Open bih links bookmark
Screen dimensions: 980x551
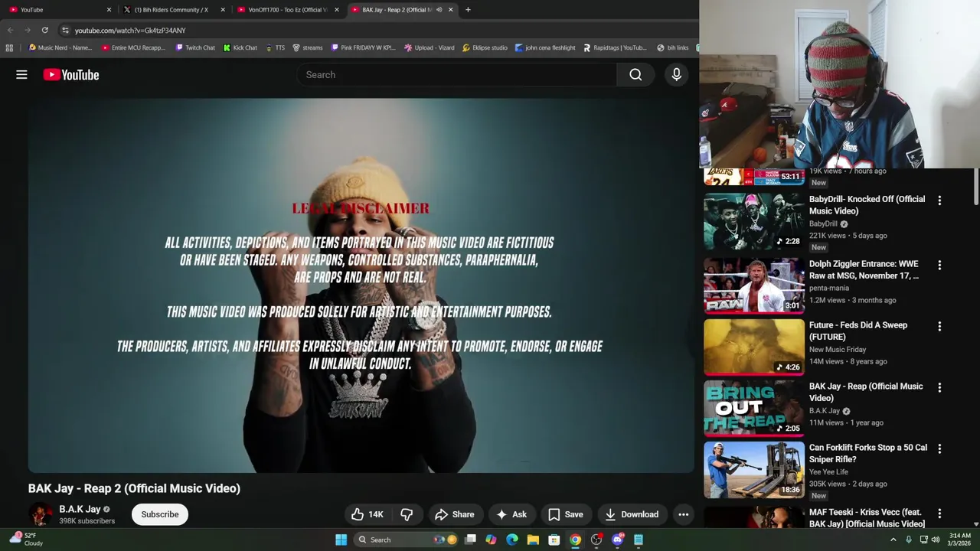(672, 47)
